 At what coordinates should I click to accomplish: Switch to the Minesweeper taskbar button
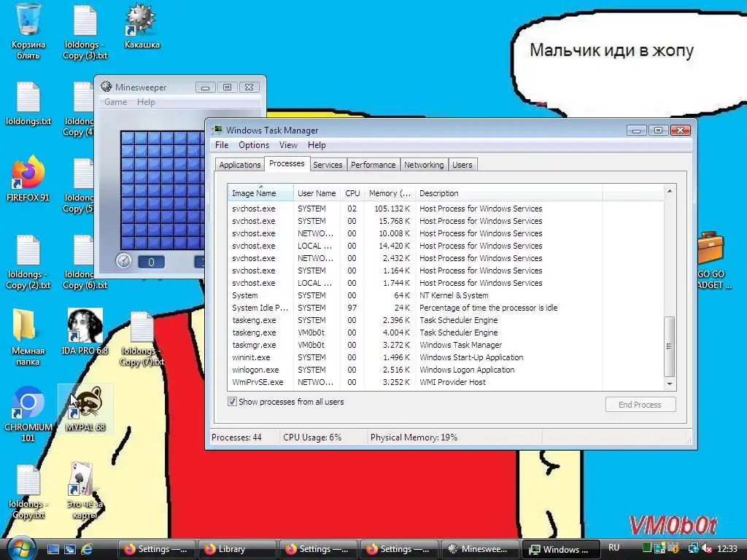480,549
